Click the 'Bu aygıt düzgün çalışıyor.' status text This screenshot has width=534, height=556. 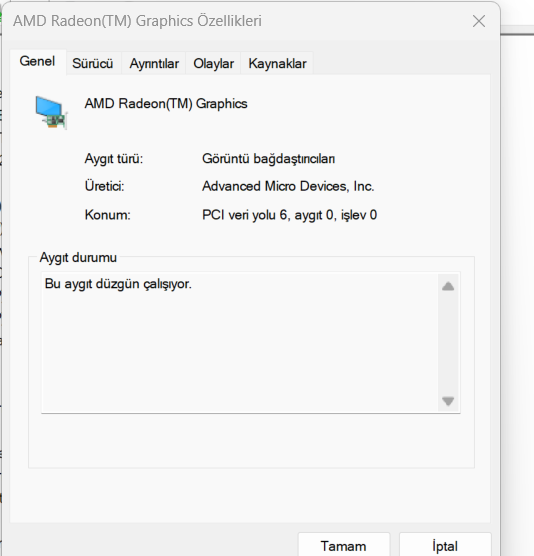(118, 284)
